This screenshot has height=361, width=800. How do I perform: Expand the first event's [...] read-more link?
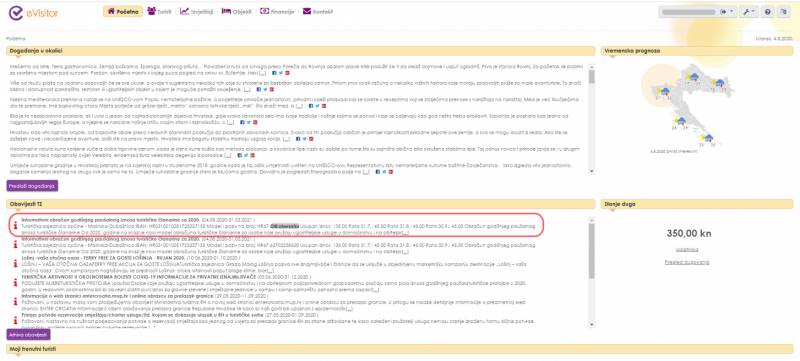tap(263, 73)
